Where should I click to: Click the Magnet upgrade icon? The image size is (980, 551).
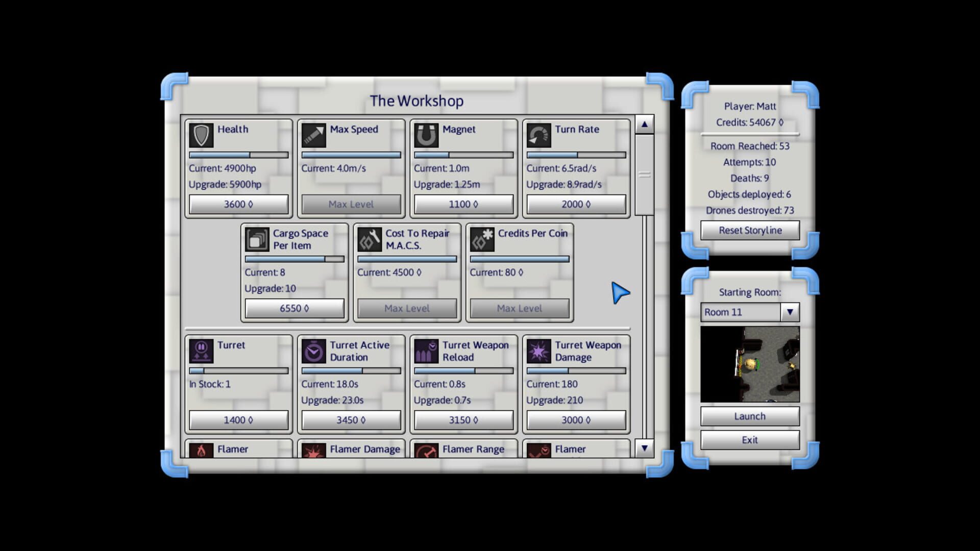[x=426, y=135]
